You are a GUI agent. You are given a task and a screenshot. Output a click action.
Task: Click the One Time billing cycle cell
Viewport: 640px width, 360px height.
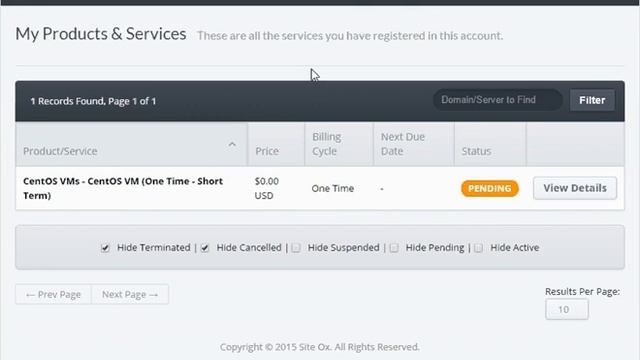pyautogui.click(x=333, y=189)
